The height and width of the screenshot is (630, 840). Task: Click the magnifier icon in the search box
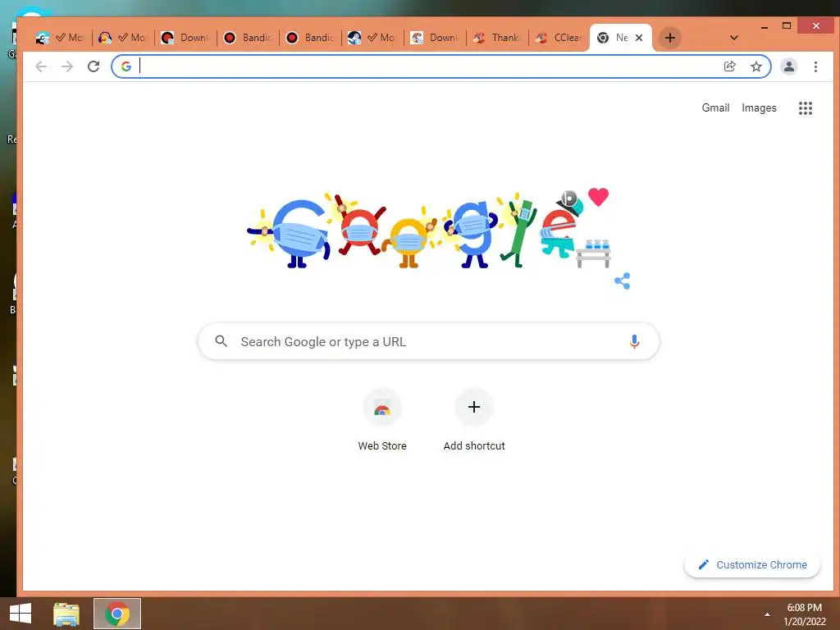point(221,340)
